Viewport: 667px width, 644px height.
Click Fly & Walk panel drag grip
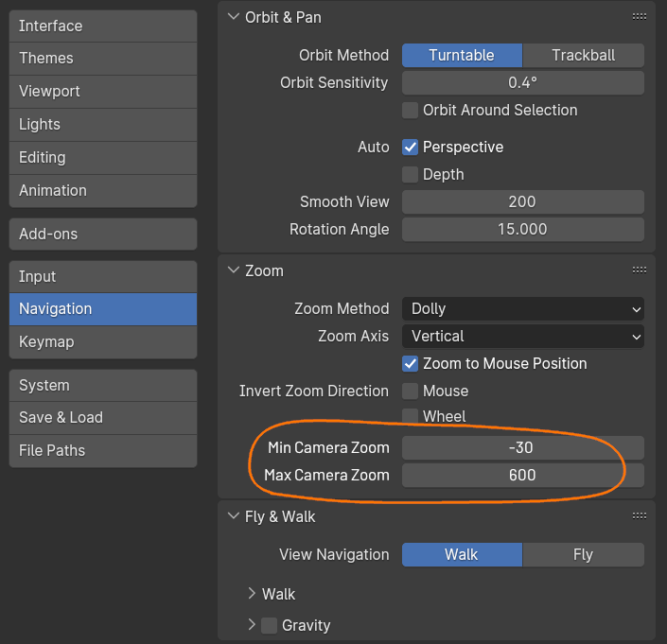(x=640, y=516)
